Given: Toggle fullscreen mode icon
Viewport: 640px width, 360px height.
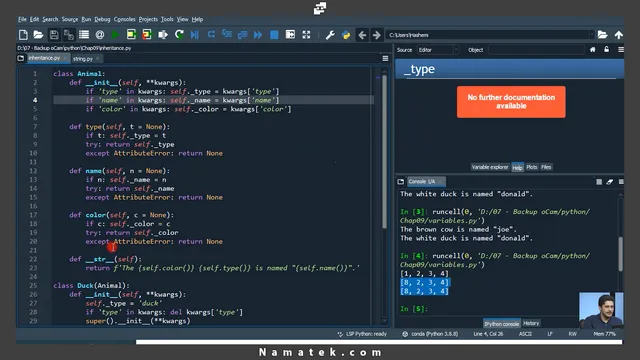Looking at the screenshot, I should click(x=306, y=35).
